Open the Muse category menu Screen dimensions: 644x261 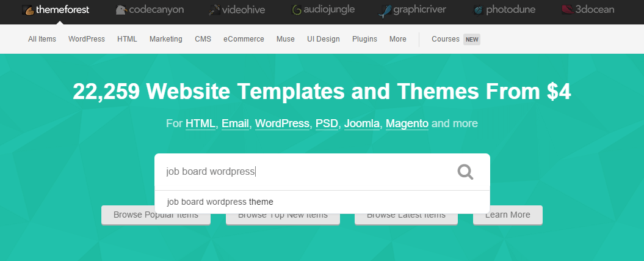pyautogui.click(x=286, y=39)
